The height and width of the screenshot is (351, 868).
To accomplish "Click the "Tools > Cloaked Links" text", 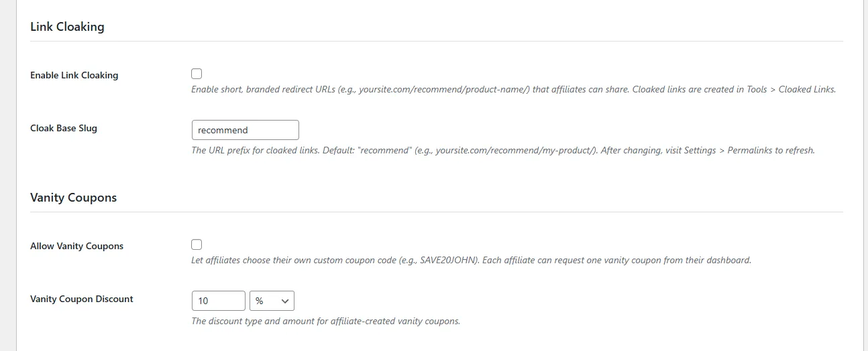I will 791,89.
